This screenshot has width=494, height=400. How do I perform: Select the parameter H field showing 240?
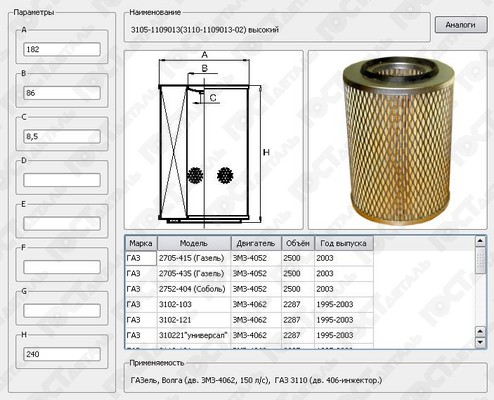coord(62,354)
